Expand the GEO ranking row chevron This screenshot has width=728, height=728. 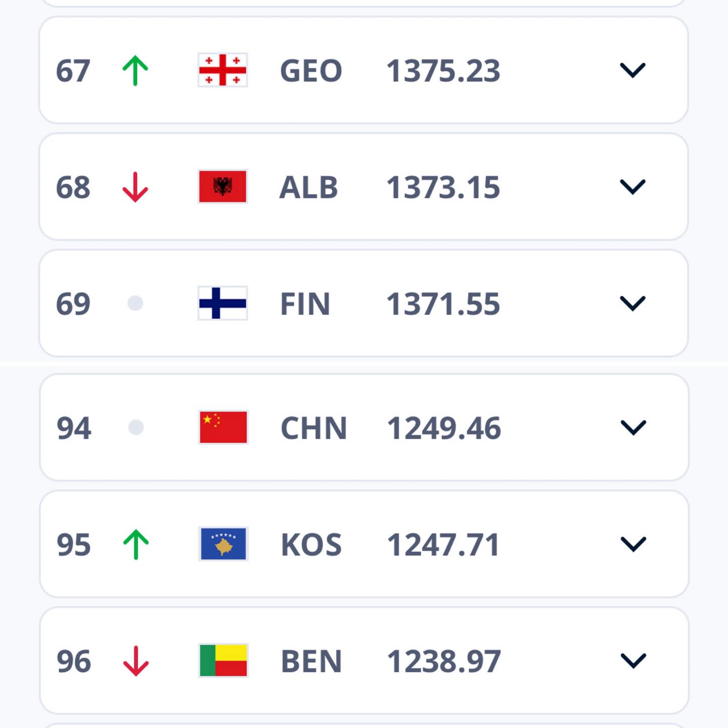pyautogui.click(x=632, y=70)
